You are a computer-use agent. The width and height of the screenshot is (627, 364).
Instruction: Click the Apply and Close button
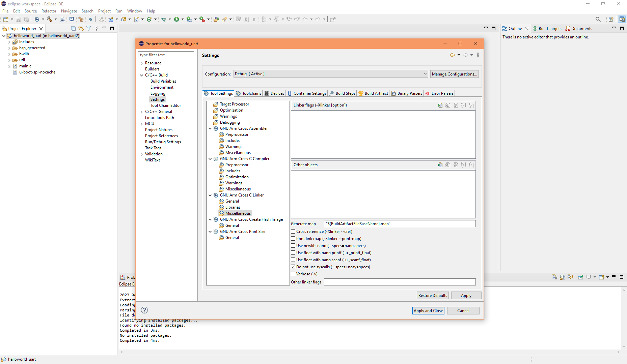click(428, 310)
